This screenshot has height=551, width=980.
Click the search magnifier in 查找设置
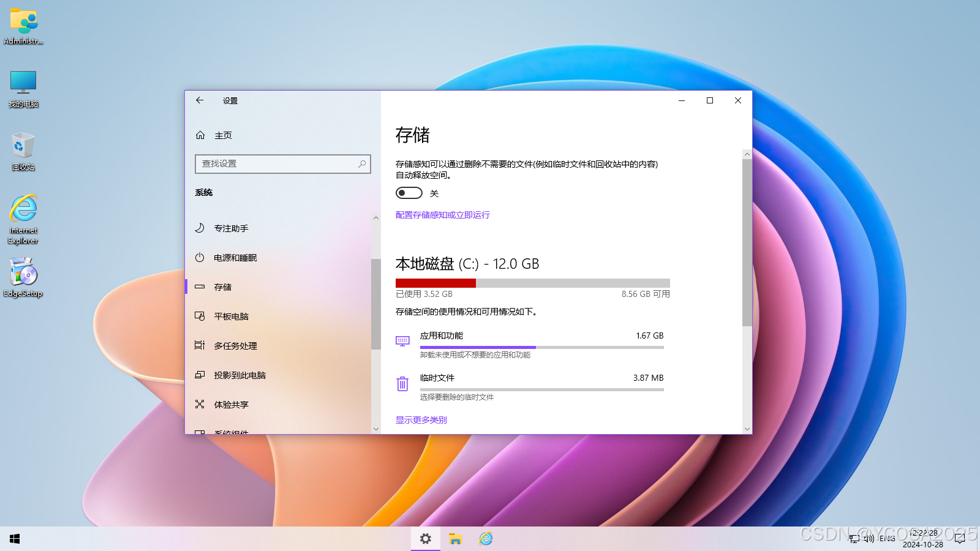point(362,164)
